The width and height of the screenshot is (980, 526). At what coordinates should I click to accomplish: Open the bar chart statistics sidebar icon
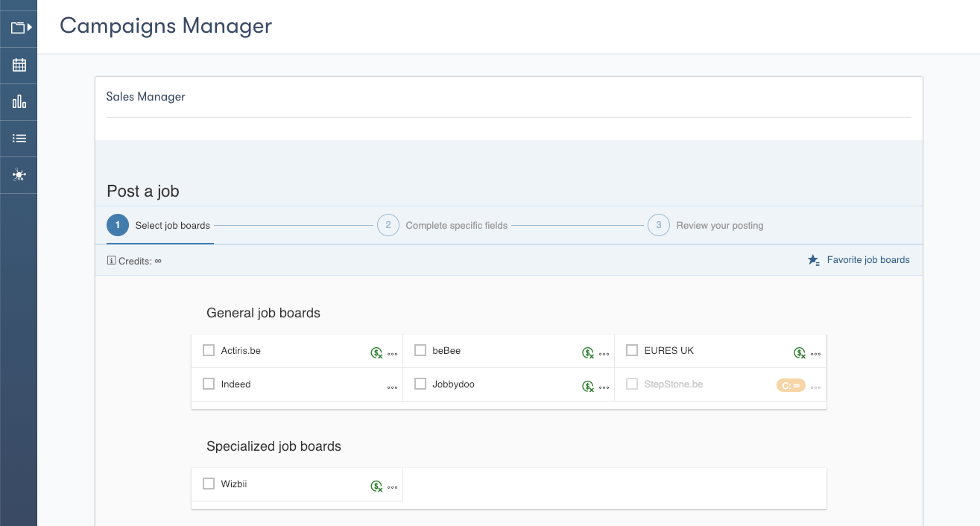pyautogui.click(x=19, y=101)
